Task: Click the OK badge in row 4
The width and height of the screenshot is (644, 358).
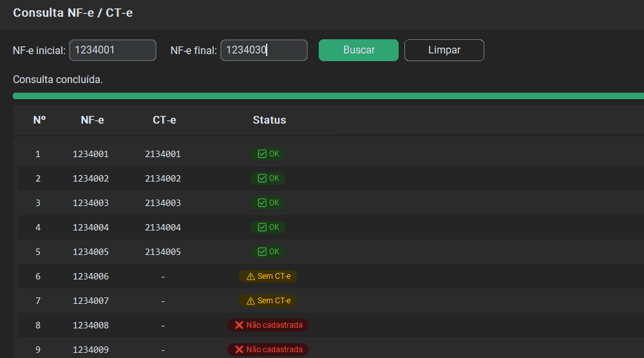Action: point(268,227)
